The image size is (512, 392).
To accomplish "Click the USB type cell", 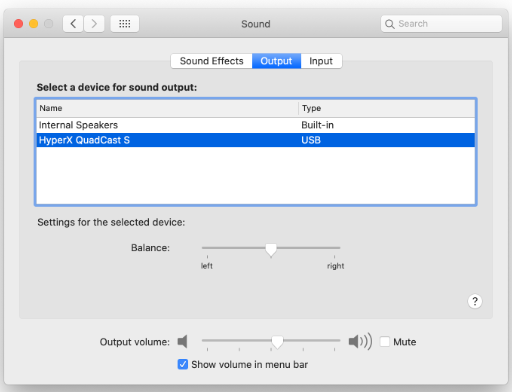I will point(311,140).
